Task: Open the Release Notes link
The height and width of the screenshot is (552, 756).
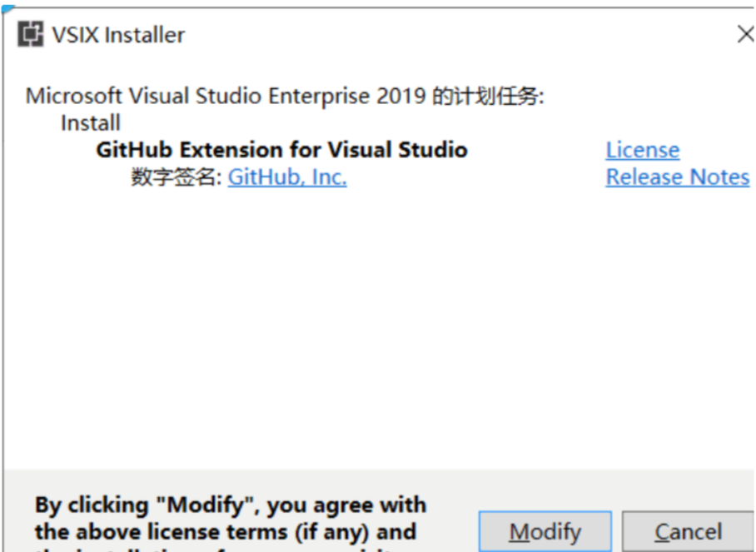Action: (x=678, y=177)
